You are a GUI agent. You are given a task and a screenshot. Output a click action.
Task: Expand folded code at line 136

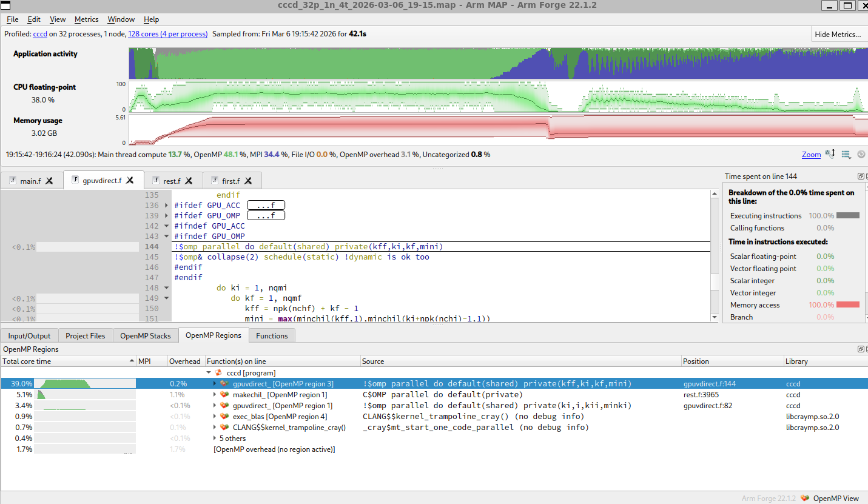(167, 206)
